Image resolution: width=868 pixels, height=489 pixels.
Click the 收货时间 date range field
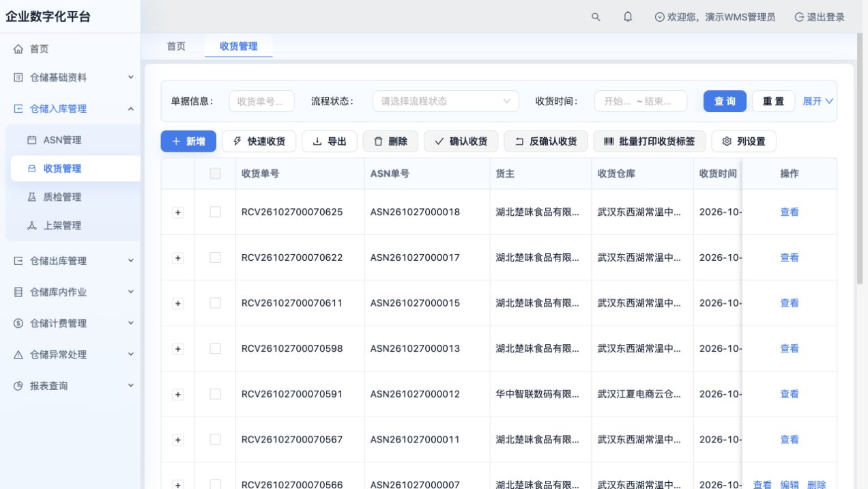click(x=641, y=102)
